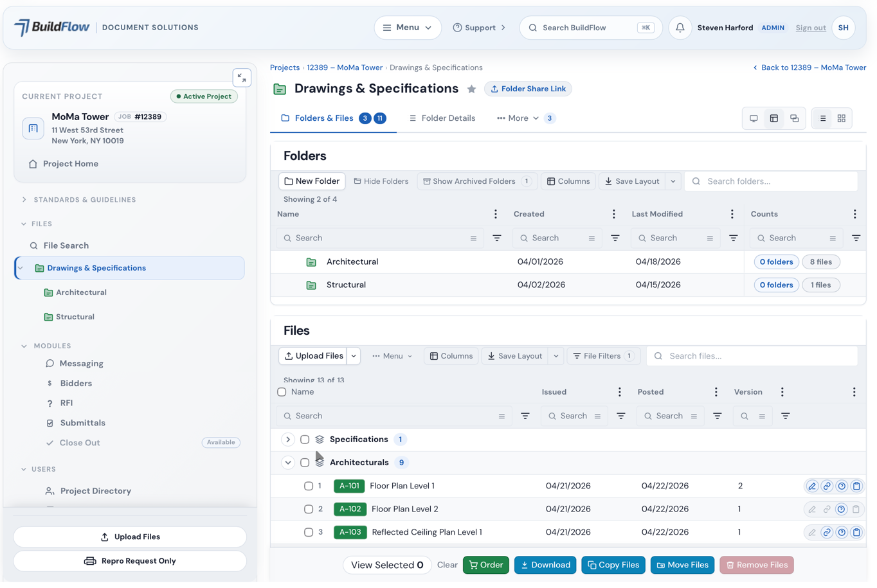Screen dimensions: 877x588
Task: Click Back to 12389 – MoMa Tower link
Action: coord(809,67)
